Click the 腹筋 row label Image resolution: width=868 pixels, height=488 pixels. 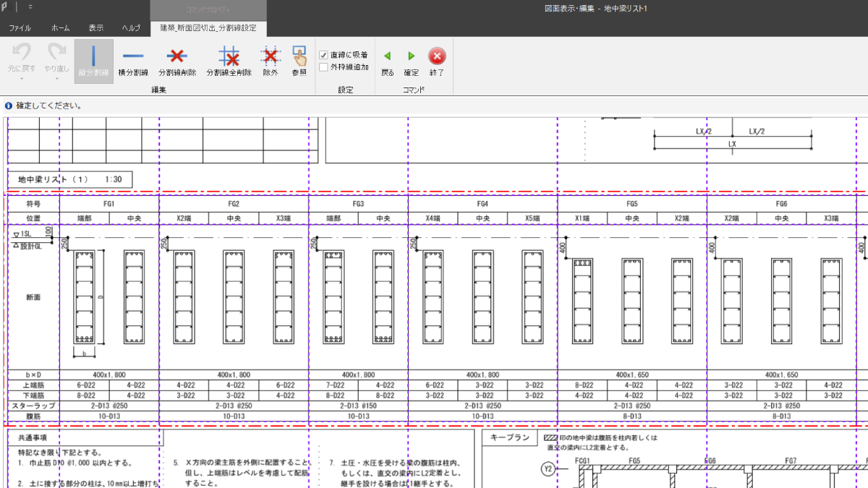click(33, 416)
